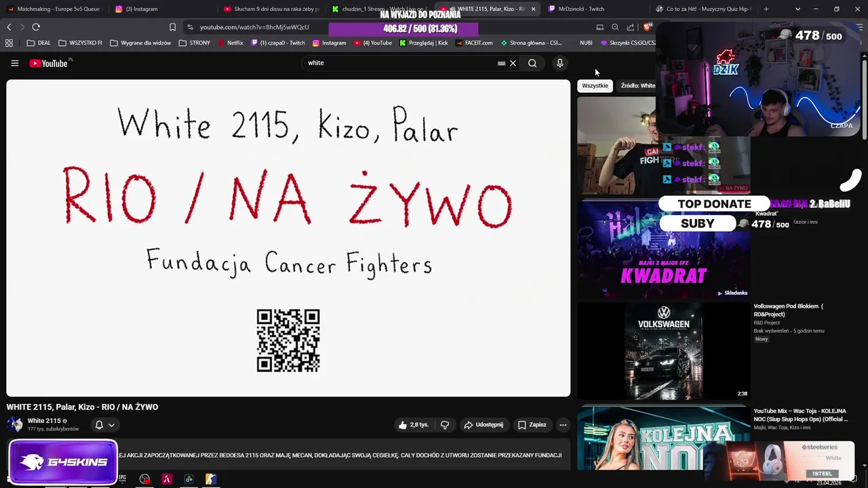The height and width of the screenshot is (488, 868).
Task: Run search with the magnifier button
Action: point(532,63)
